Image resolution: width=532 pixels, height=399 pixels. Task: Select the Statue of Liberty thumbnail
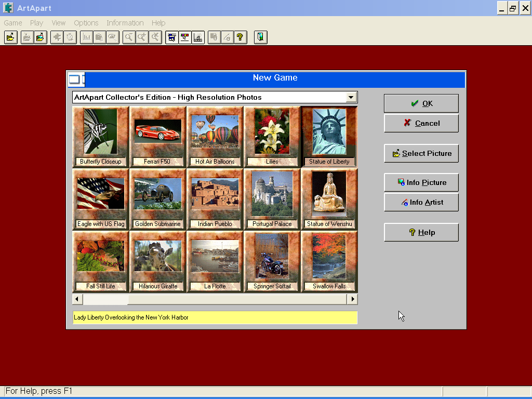(329, 137)
